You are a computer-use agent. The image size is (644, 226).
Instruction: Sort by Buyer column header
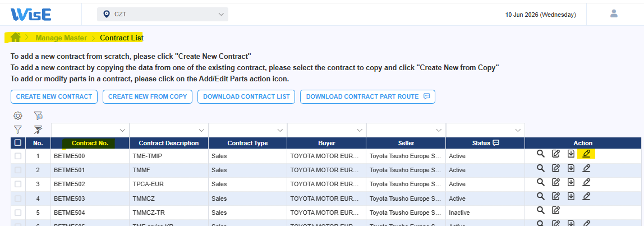[326, 143]
